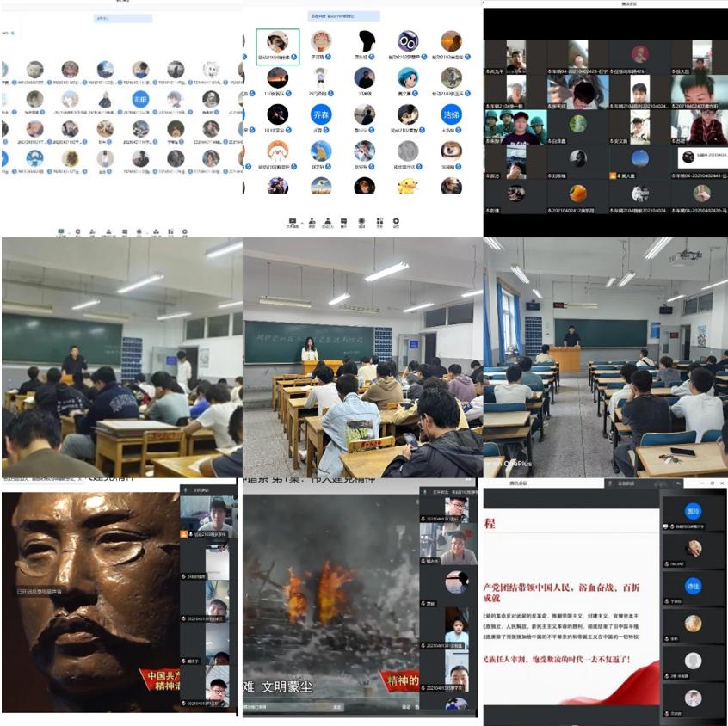Open Invite icon in middle meeting toolbar
Viewport: 728px width, 726px height.
[312, 222]
